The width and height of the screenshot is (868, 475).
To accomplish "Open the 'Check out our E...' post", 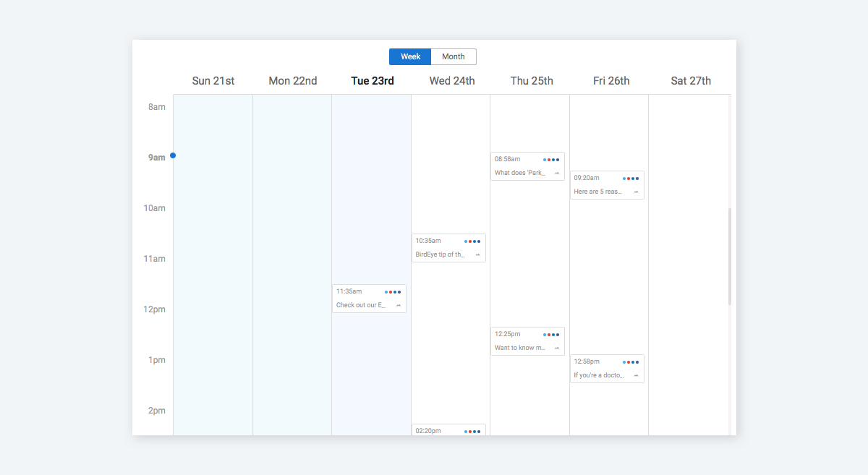I will pos(361,305).
